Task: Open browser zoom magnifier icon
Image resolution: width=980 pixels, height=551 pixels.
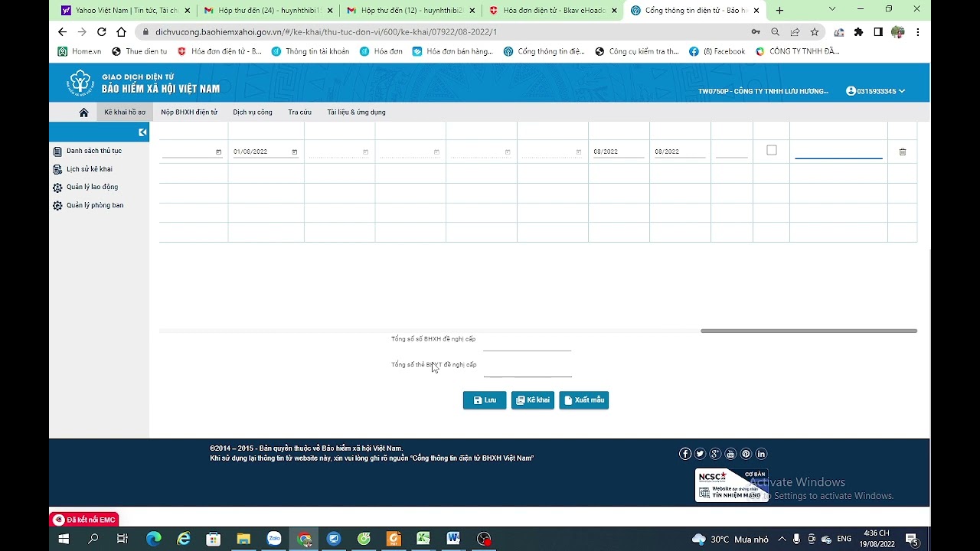Action: 775,32
